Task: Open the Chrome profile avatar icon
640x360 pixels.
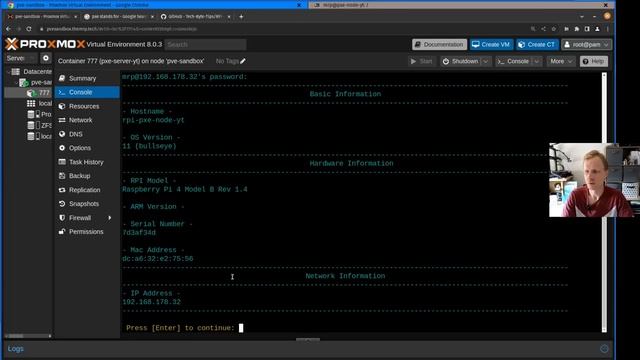Action: (x=597, y=29)
